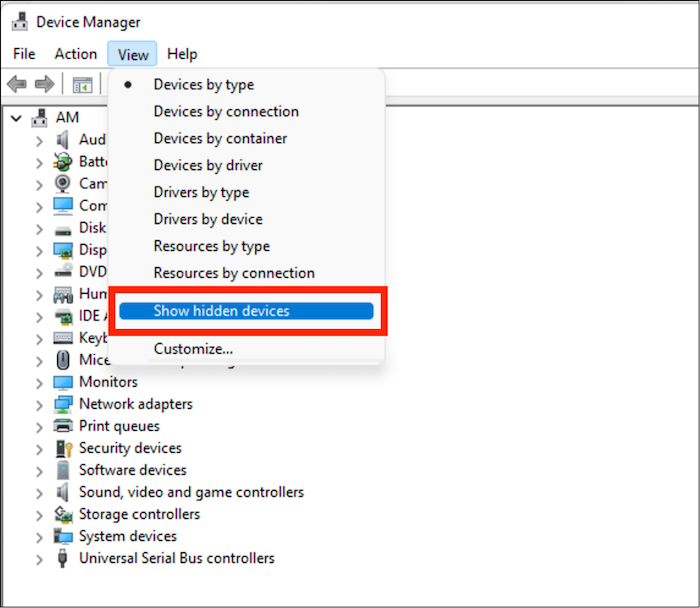Click the Back arrow toolbar icon
Viewport: 700px width, 608px height.
coord(17,84)
